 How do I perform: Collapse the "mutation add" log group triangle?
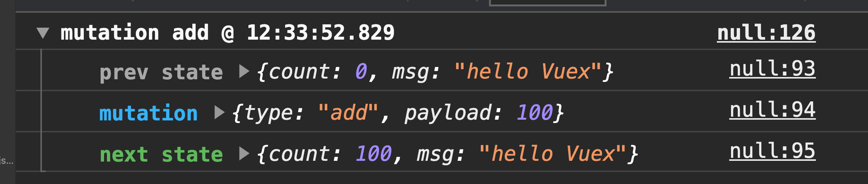(43, 33)
